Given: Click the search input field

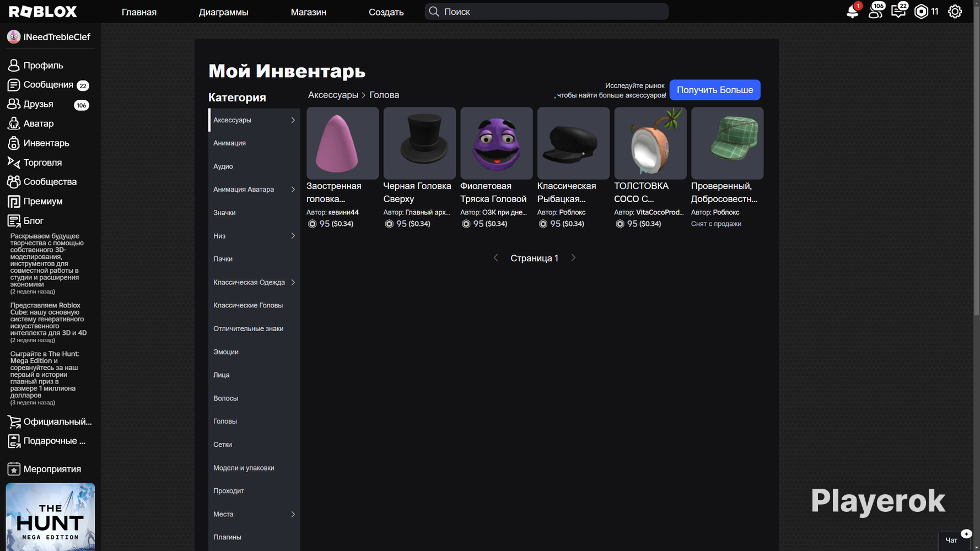Looking at the screenshot, I should click(546, 12).
